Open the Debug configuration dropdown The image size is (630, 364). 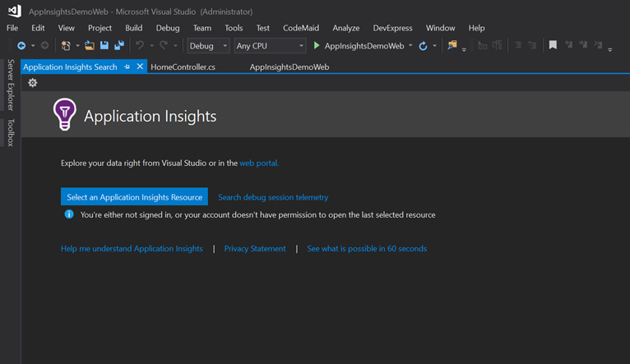click(209, 46)
